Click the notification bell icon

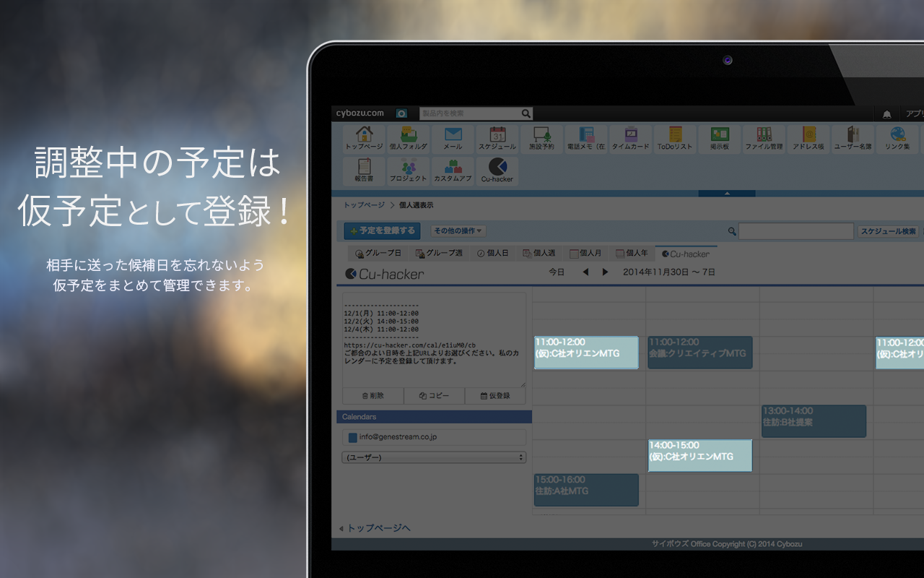coord(886,114)
